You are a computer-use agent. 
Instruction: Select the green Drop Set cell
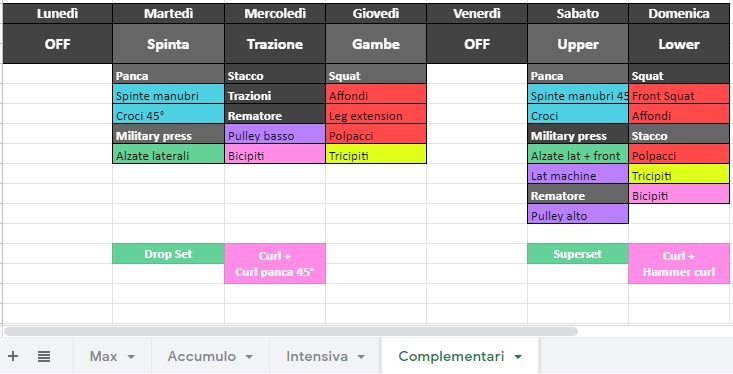(168, 254)
